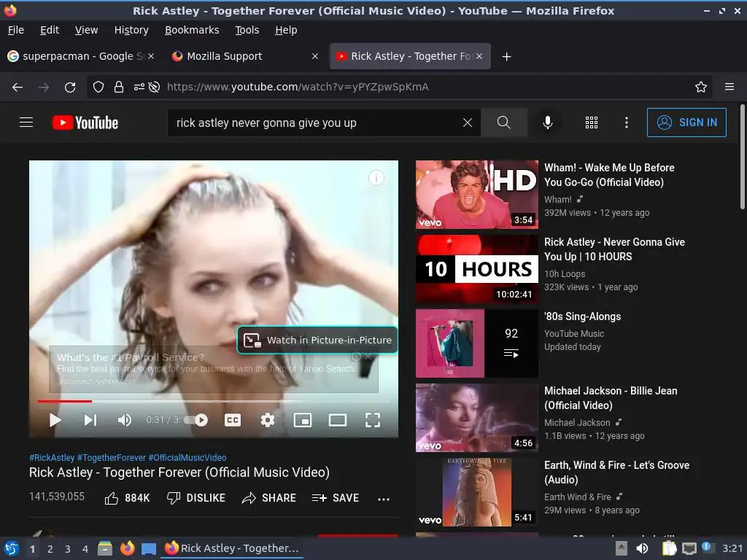Switch to superpacman Google Search tab

[x=81, y=56]
